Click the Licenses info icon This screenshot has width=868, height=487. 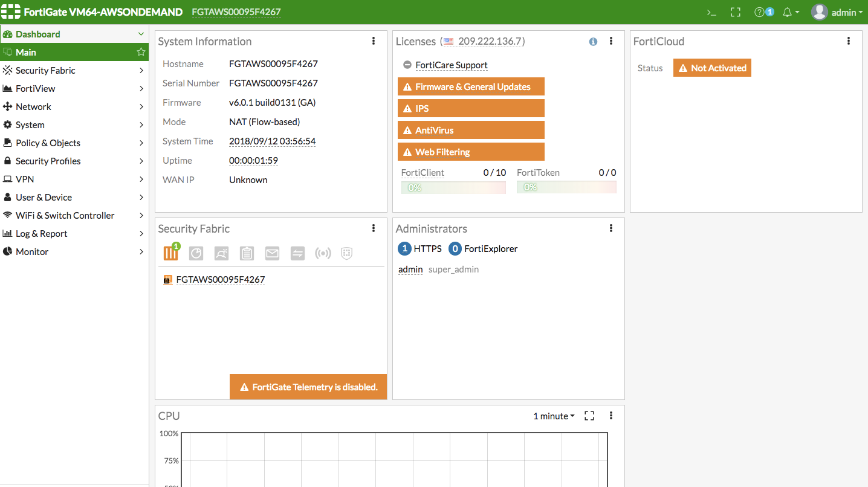593,42
